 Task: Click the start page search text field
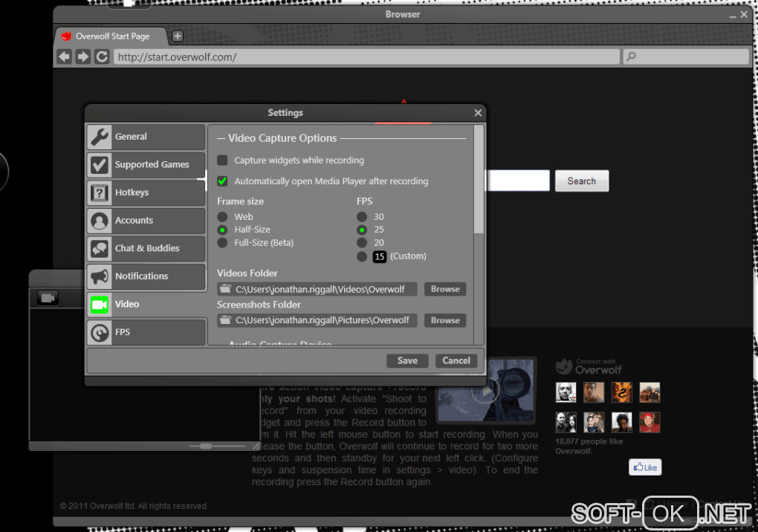pyautogui.click(x=518, y=181)
